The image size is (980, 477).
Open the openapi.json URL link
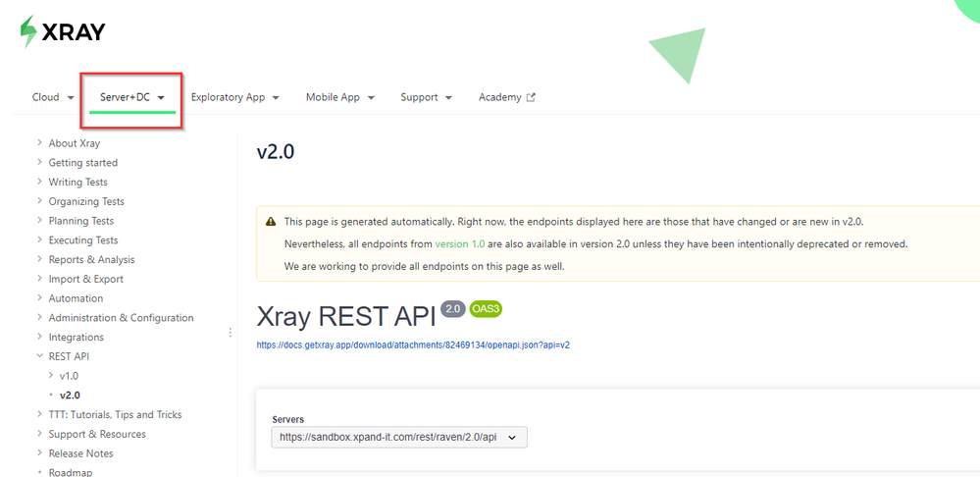tap(413, 344)
